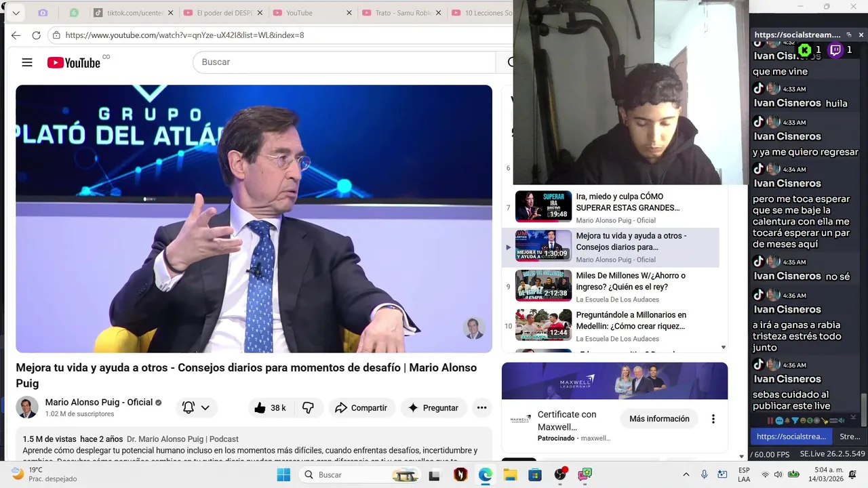Dislike the video with thumbs down

[x=308, y=408]
